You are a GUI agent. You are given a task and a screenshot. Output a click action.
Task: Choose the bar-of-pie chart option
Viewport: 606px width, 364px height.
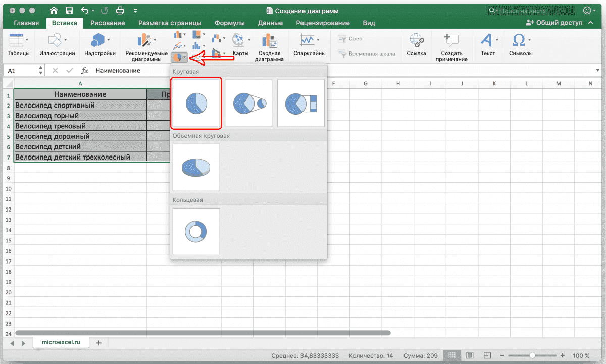coord(301,103)
